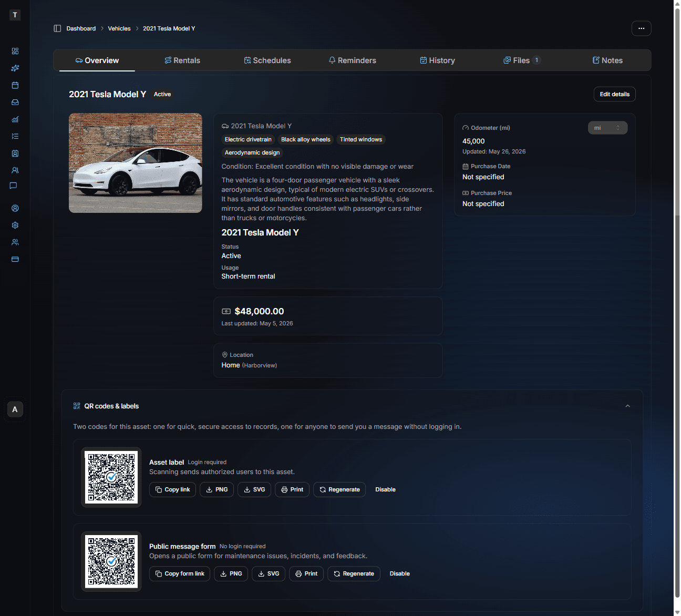Viewport: 681px width, 616px height.
Task: Switch to the Rentals tab
Action: (182, 60)
